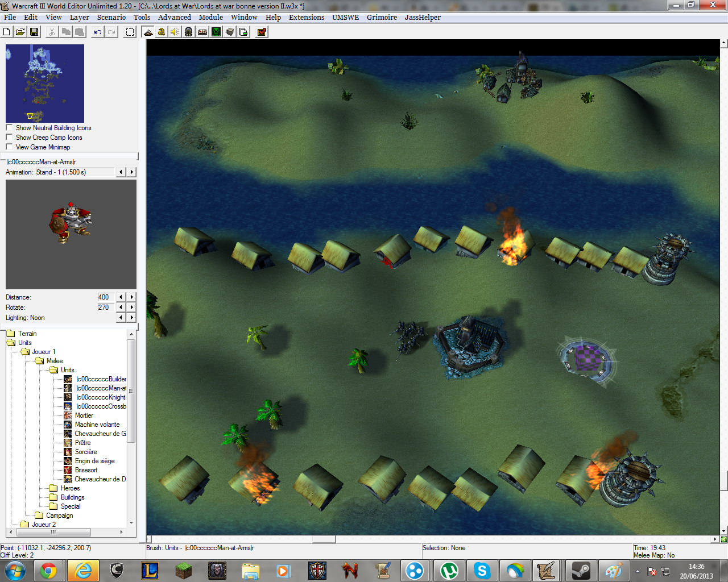This screenshot has width=728, height=582.
Task: Decrease Rotate value with its left arrow
Action: click(121, 307)
